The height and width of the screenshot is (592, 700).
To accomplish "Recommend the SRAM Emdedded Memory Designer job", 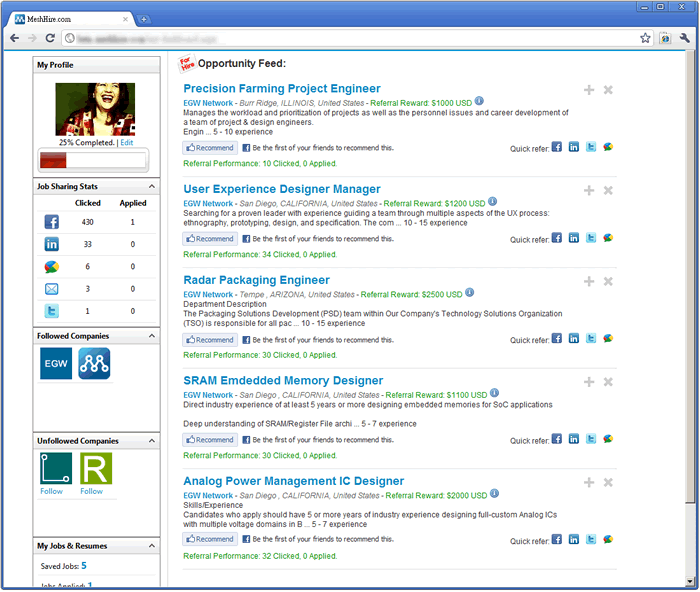I will click(x=210, y=440).
